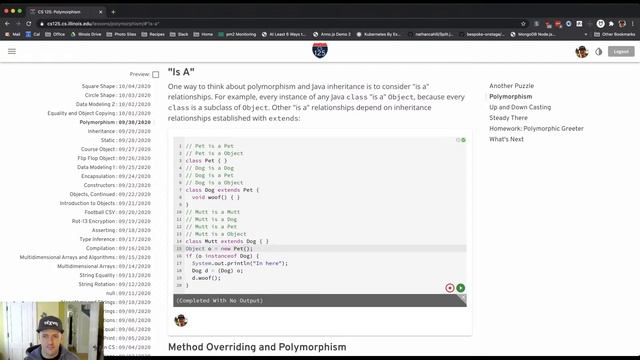This screenshot has width=640, height=360.
Task: Open the Slack bookmarks folder
Action: point(179,34)
